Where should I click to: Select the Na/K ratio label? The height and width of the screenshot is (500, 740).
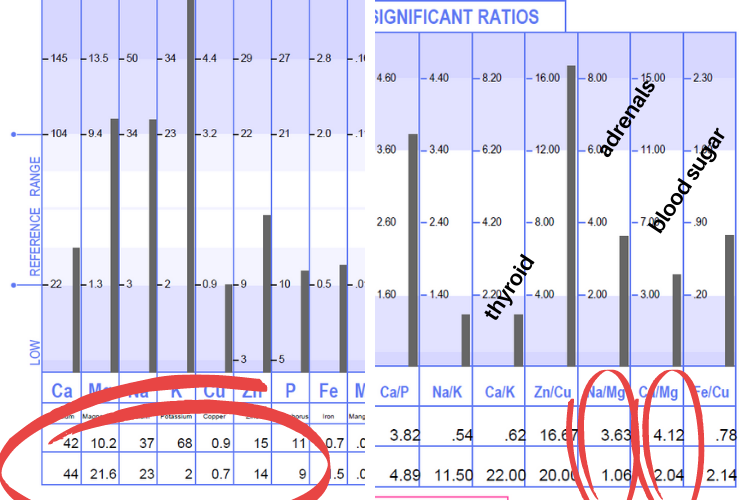click(447, 391)
